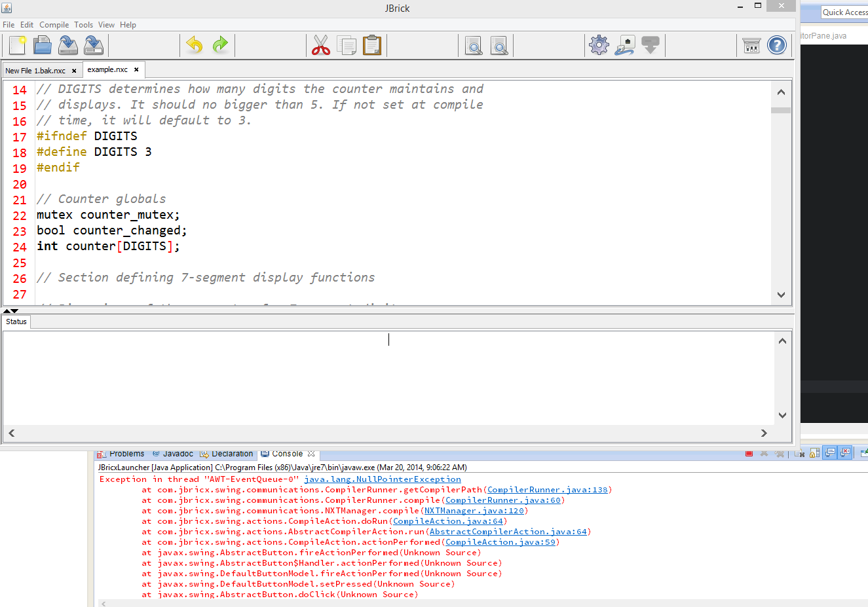
Task: Open the java.lang.NullPointerException link
Action: [383, 479]
